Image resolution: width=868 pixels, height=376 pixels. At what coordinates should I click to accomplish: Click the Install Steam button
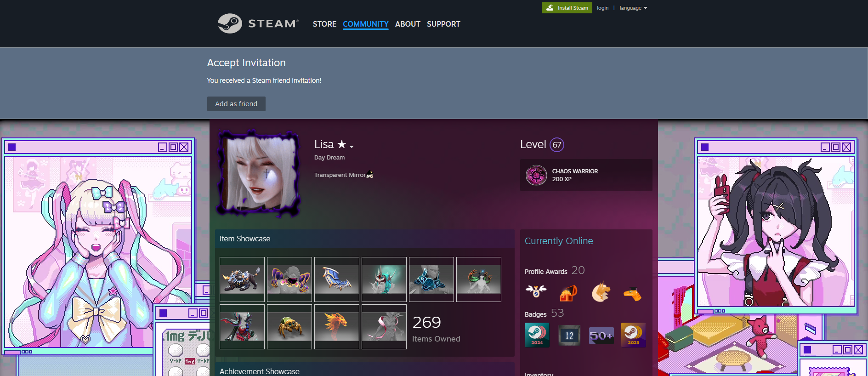pyautogui.click(x=567, y=8)
